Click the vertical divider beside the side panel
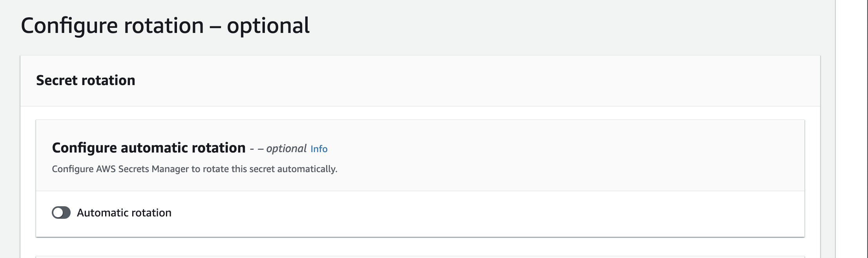The image size is (868, 258). coord(836,129)
